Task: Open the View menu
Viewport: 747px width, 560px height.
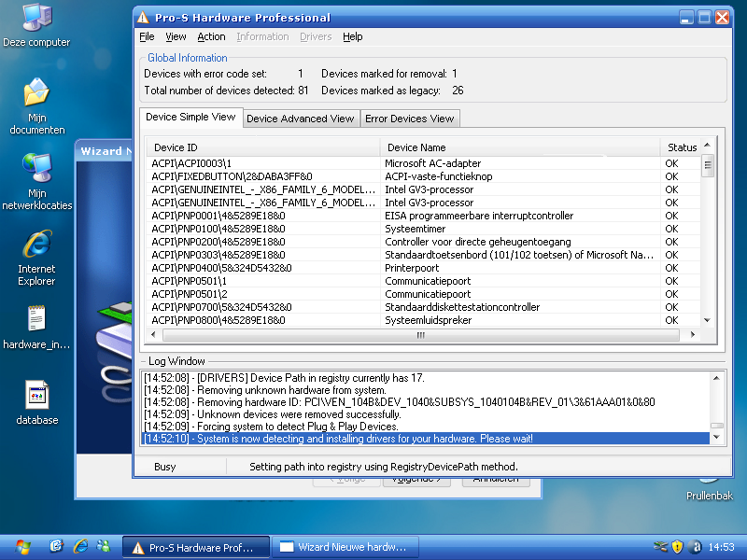Action: (176, 36)
